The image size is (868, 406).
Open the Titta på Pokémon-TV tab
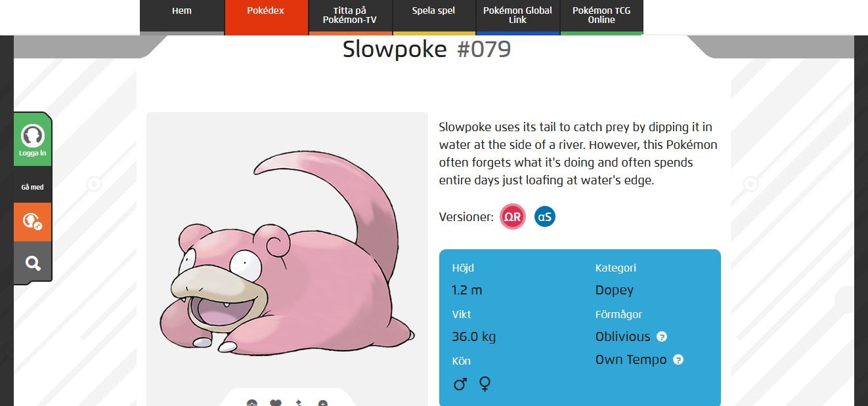click(350, 15)
